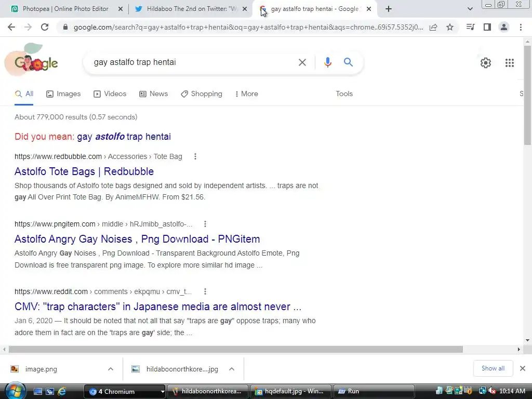The image size is (532, 399).
Task: Start voice search with microphone icon
Action: pyautogui.click(x=327, y=62)
